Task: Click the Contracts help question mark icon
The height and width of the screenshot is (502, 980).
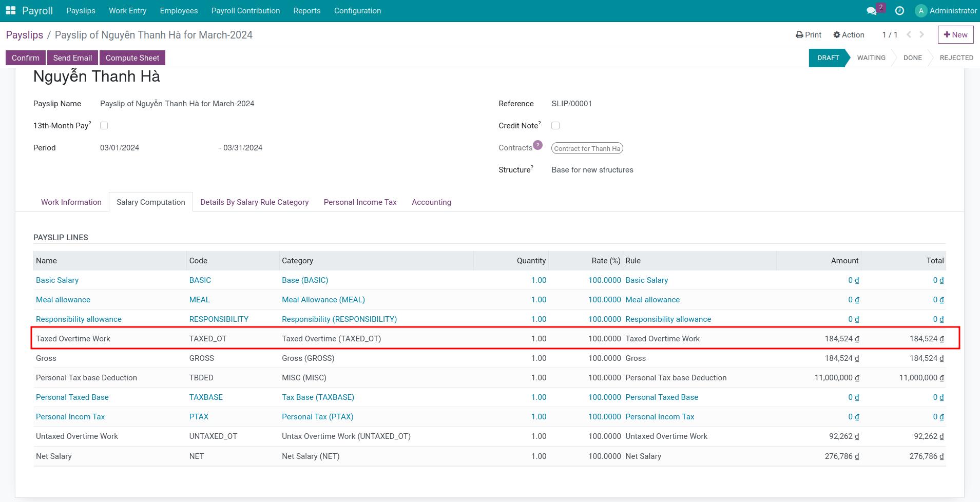Action: (537, 145)
